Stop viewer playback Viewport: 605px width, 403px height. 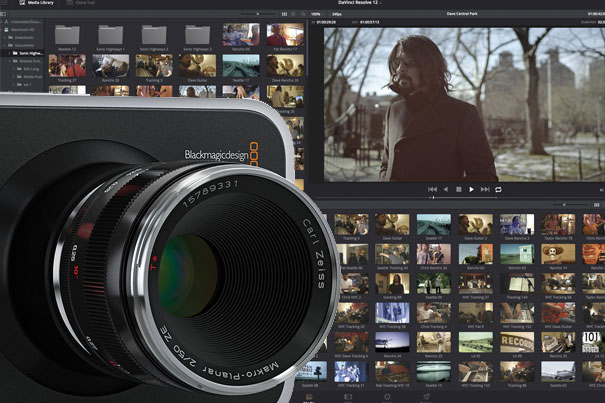coord(459,190)
